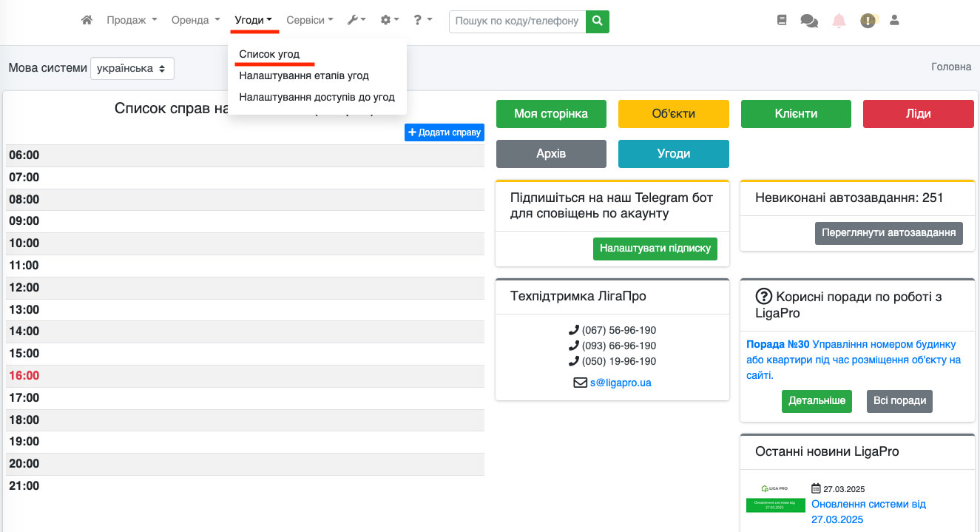The width and height of the screenshot is (980, 532).
Task: Click the search by code/phone field
Action: coord(516,21)
